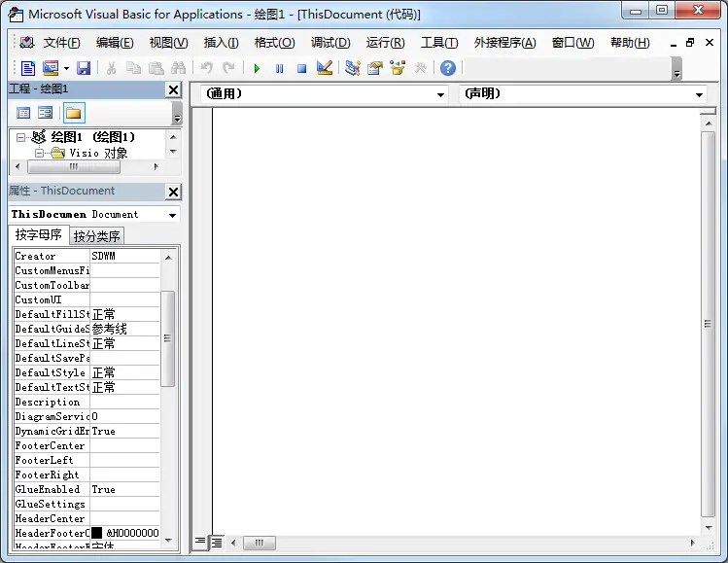The width and height of the screenshot is (728, 563).
Task: Run the macro with green play icon
Action: coord(257,69)
